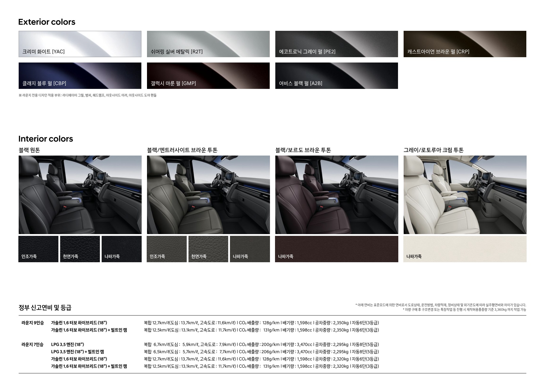Select the 어비스 블랙 펄 [A2B] swatch
Image resolution: width=545 pixels, height=392 pixels.
pos(336,76)
